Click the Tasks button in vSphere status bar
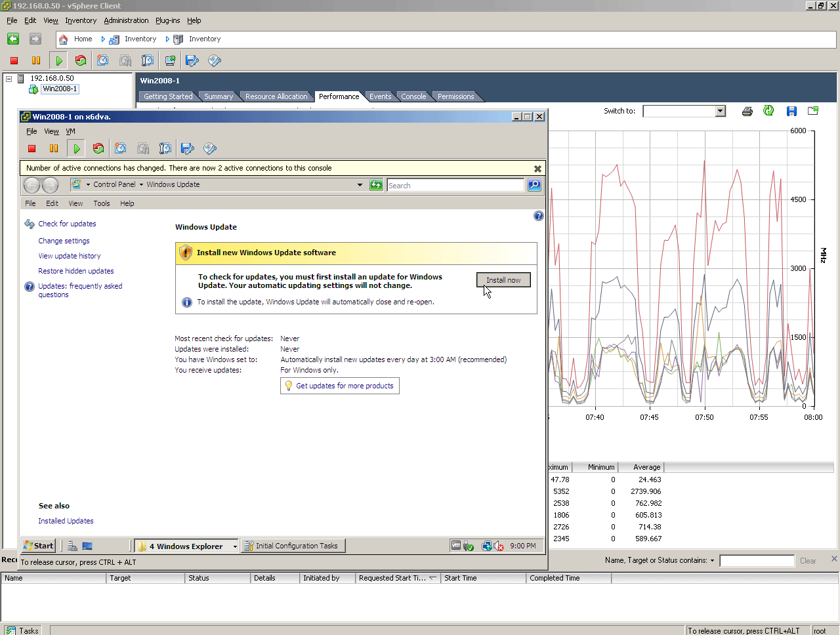 [22, 630]
